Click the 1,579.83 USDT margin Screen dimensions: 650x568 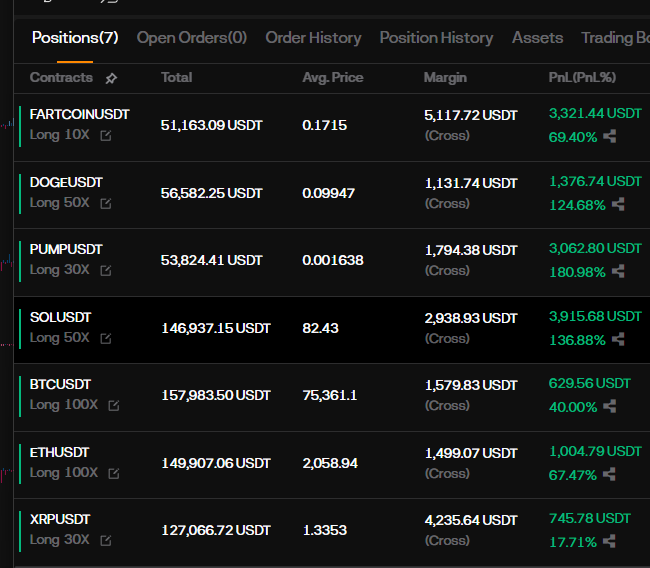[x=471, y=386]
